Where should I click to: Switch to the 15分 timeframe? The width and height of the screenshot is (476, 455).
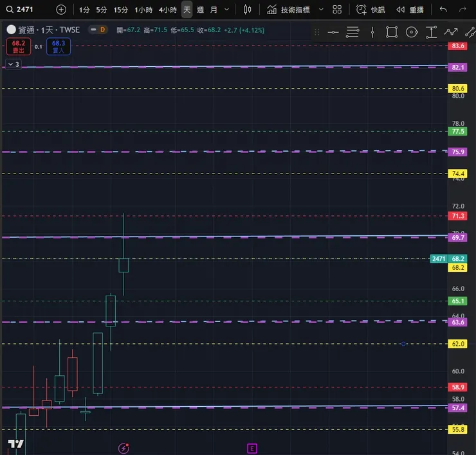coord(120,10)
